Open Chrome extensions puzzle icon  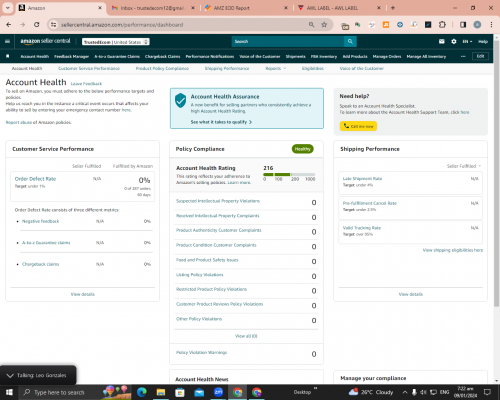tap(442, 25)
